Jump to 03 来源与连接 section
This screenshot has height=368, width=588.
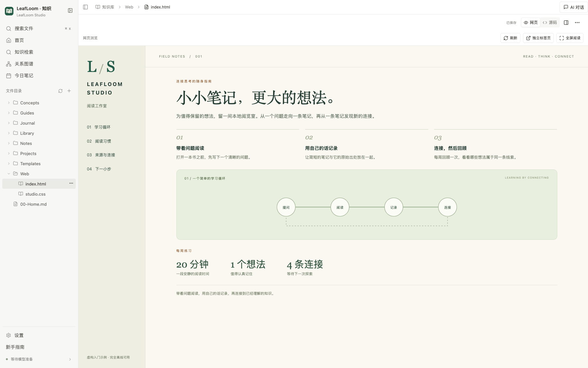[101, 155]
